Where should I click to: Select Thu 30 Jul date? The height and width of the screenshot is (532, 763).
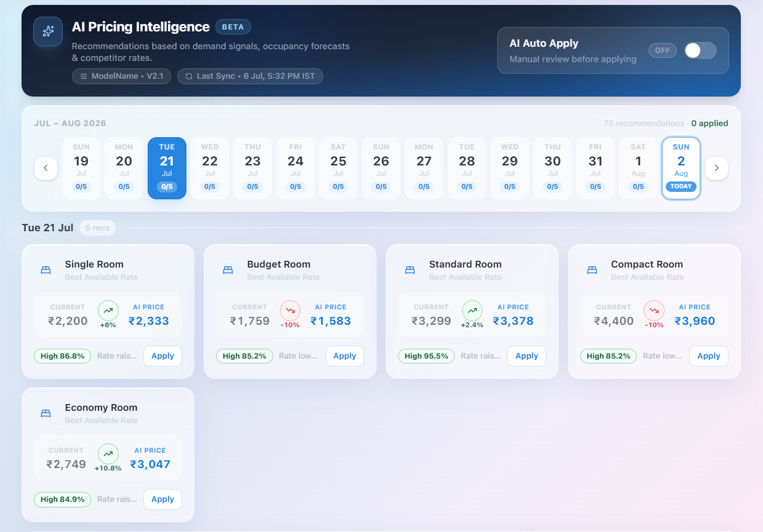[553, 168]
